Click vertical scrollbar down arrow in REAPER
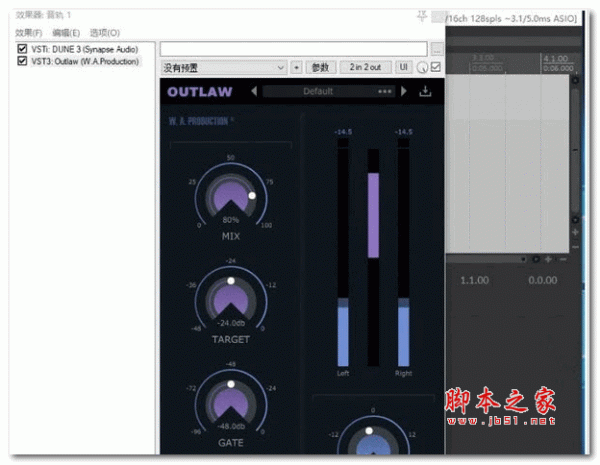600x465 pixels. 575,220
